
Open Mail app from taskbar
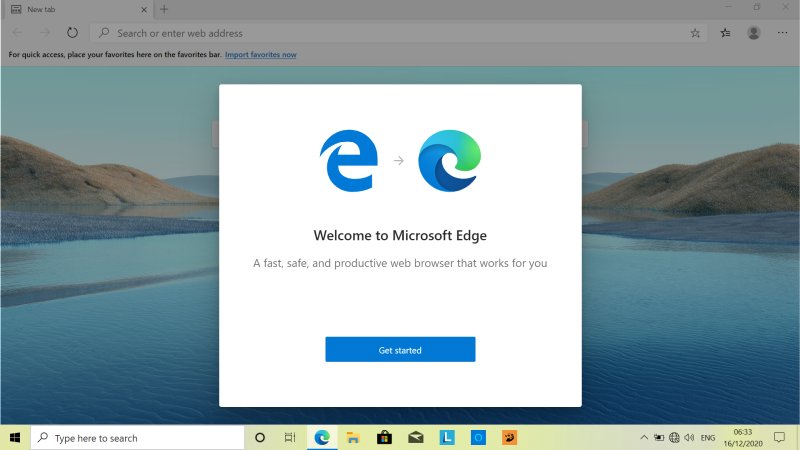coord(416,438)
